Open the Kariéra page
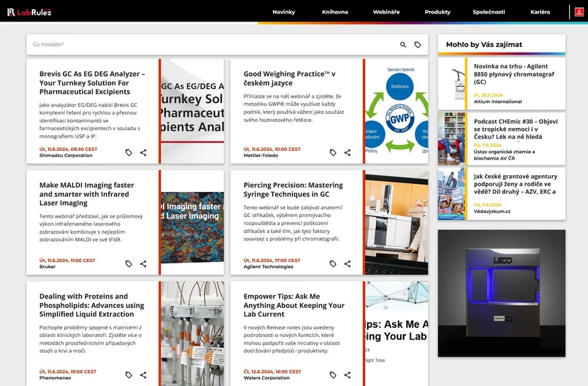 pyautogui.click(x=540, y=12)
